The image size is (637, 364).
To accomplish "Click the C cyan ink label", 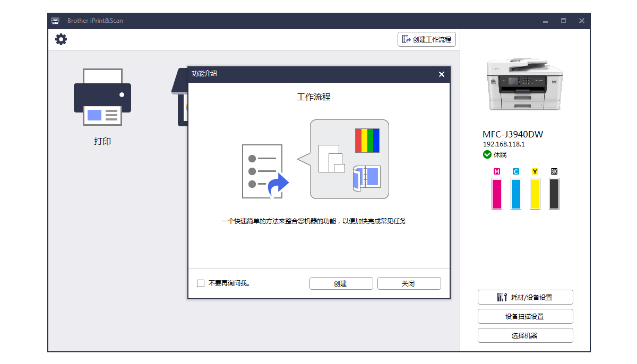I will [x=516, y=171].
